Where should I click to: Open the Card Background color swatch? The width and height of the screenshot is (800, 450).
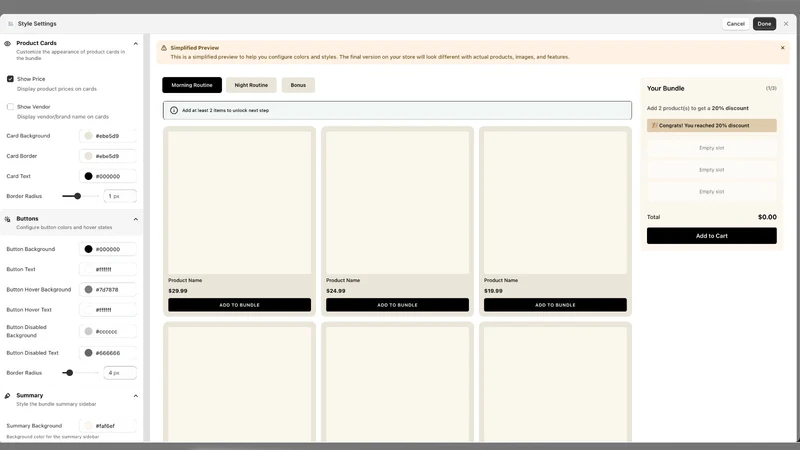88,136
